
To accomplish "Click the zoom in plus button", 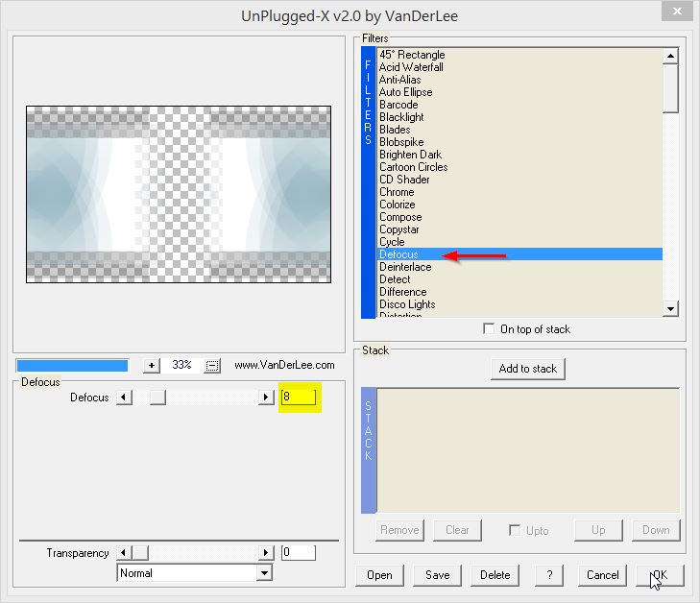I will point(151,366).
